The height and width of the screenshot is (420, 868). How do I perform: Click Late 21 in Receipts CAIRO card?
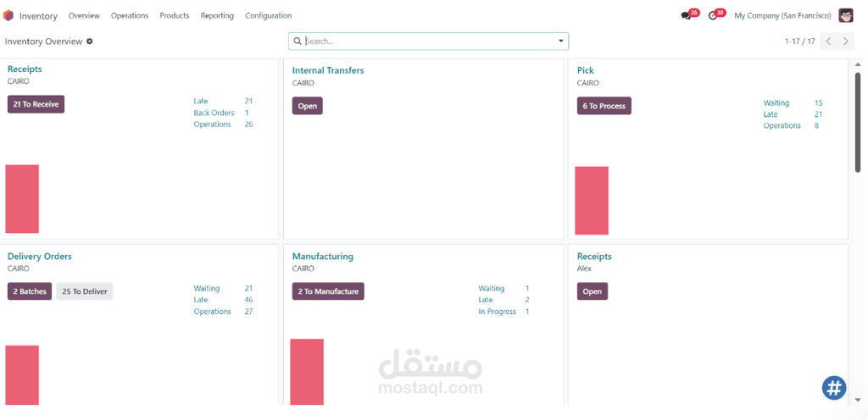[x=223, y=101]
